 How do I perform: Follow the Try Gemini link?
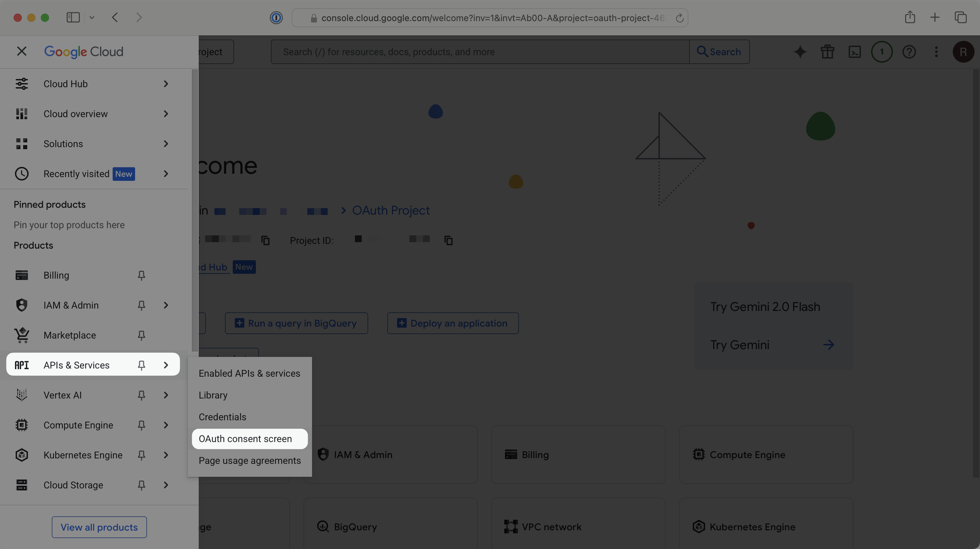pos(739,345)
